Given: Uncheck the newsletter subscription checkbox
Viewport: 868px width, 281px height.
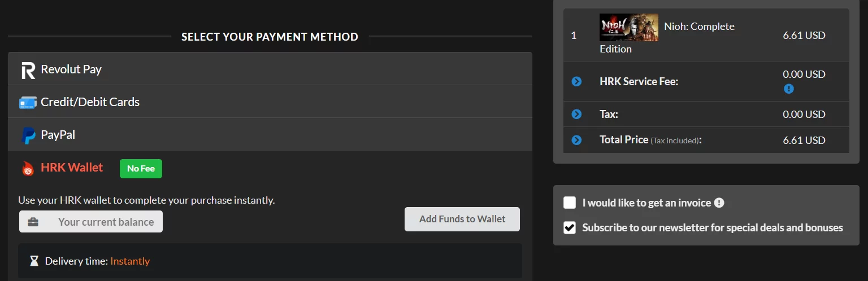Looking at the screenshot, I should 570,228.
